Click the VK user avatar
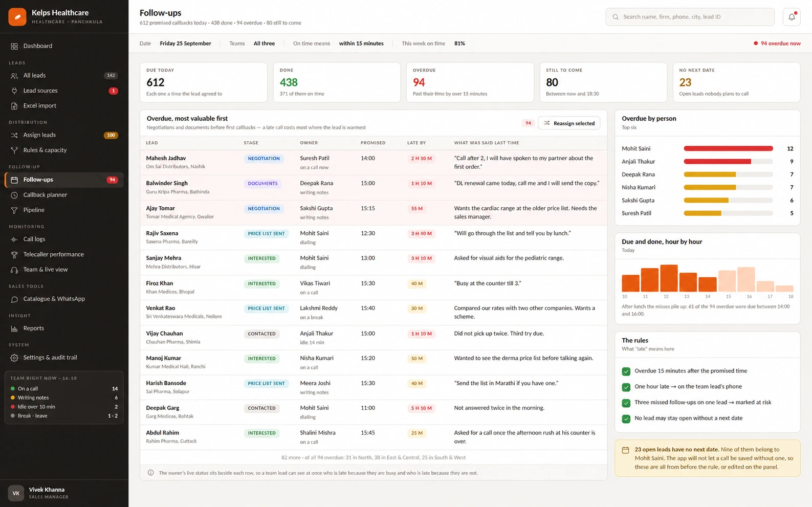 16,493
